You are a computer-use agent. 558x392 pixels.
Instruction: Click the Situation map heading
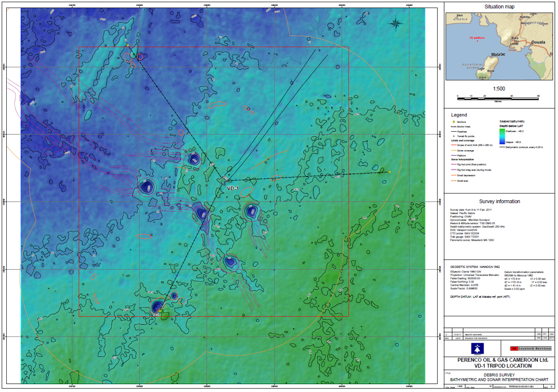point(500,7)
